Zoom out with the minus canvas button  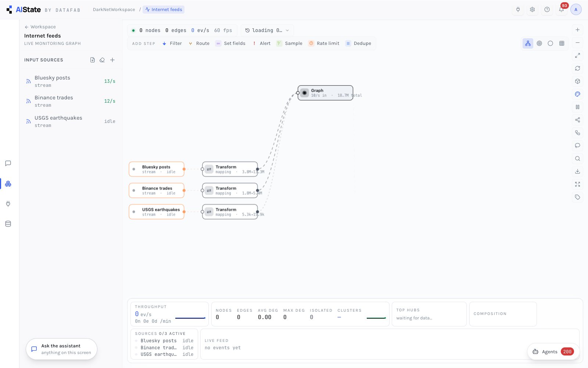577,43
